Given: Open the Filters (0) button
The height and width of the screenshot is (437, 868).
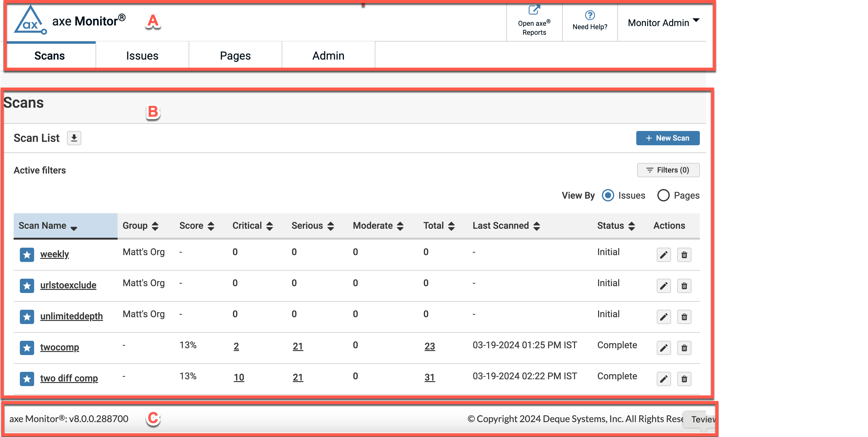Looking at the screenshot, I should pyautogui.click(x=668, y=170).
